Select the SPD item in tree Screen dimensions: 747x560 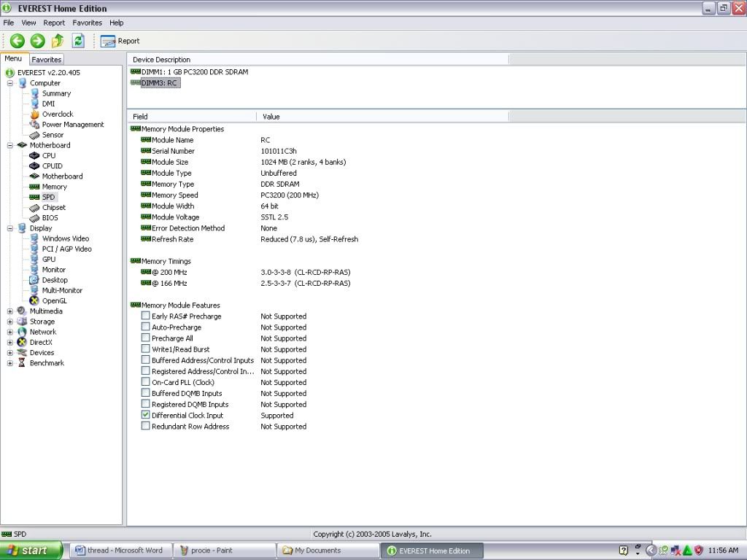tap(49, 197)
